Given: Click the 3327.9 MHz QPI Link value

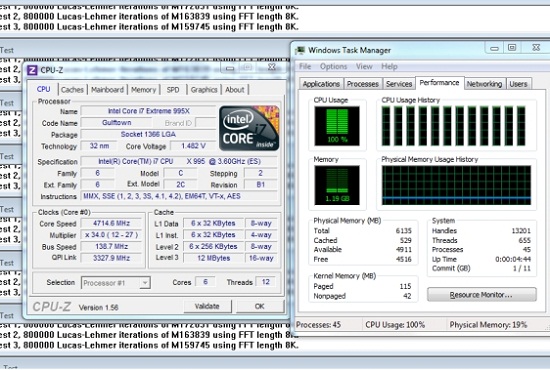Looking at the screenshot, I should (x=112, y=258).
